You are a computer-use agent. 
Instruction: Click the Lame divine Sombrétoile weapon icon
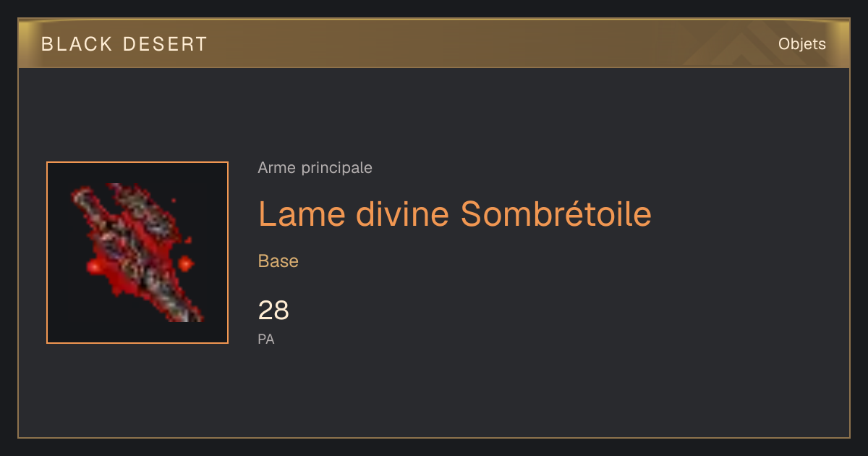[137, 253]
